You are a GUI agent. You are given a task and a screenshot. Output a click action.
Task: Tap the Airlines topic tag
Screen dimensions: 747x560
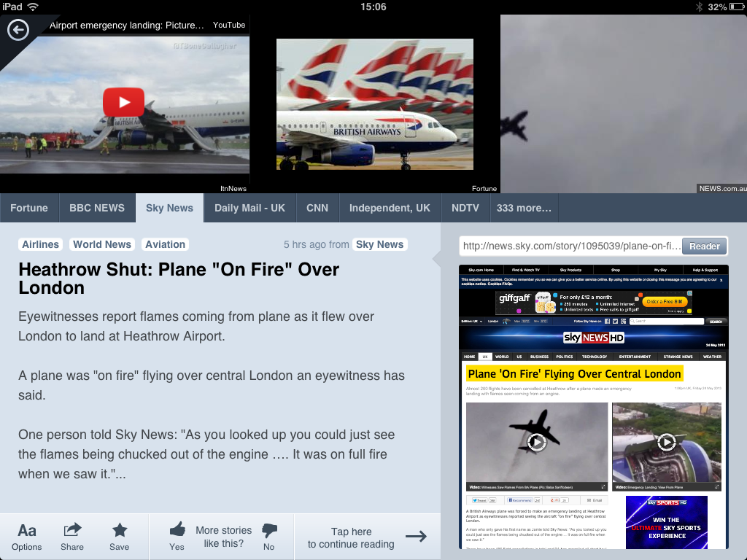41,244
